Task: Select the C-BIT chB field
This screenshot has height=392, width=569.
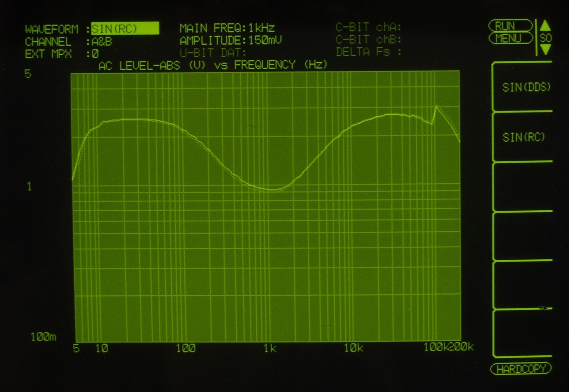Action: click(369, 40)
